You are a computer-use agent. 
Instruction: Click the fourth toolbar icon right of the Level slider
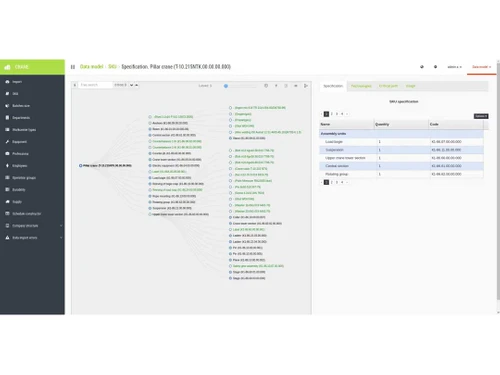coord(296,86)
